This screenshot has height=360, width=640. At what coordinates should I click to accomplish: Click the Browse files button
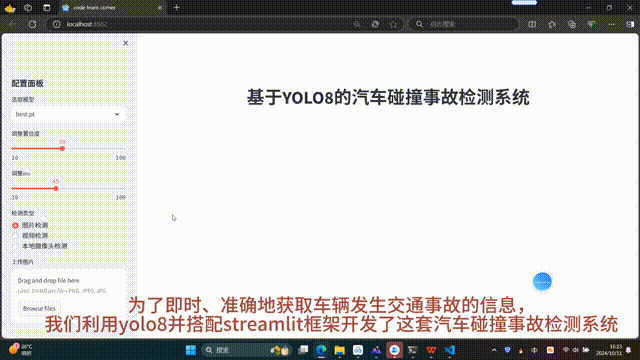[x=39, y=309]
